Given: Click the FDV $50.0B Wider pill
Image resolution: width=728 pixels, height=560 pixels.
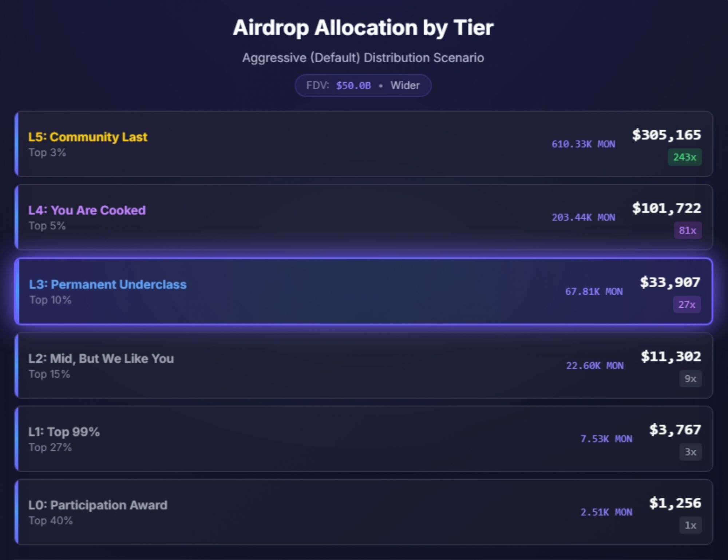Looking at the screenshot, I should click(363, 86).
